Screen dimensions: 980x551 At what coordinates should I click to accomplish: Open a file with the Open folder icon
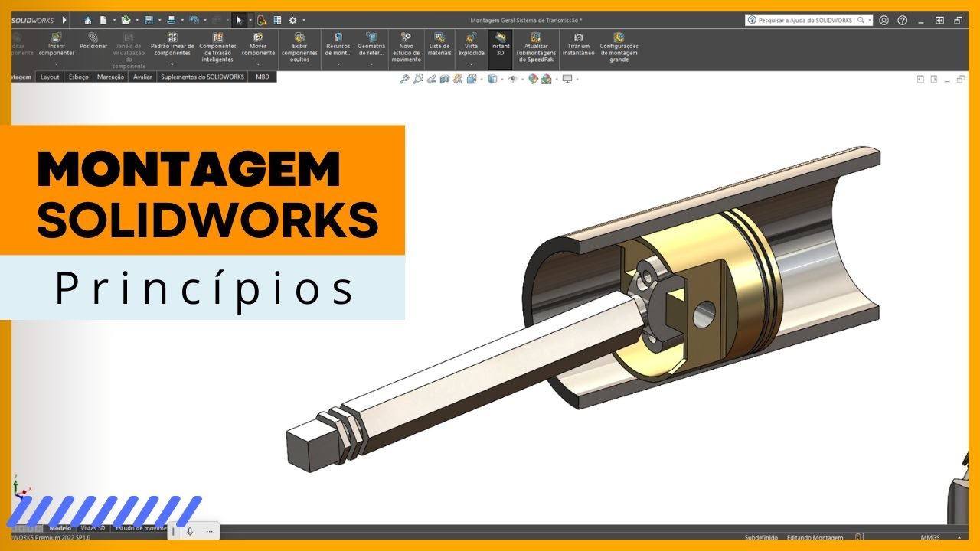(126, 21)
